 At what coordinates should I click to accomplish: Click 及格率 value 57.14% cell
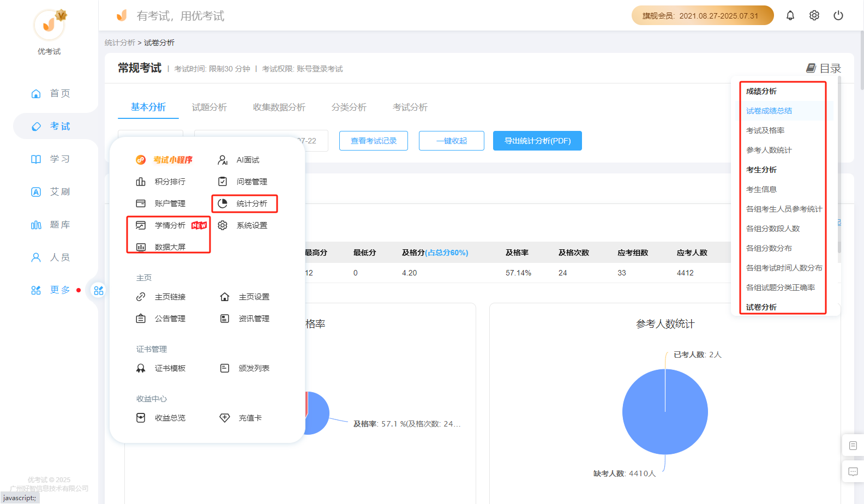(x=518, y=273)
